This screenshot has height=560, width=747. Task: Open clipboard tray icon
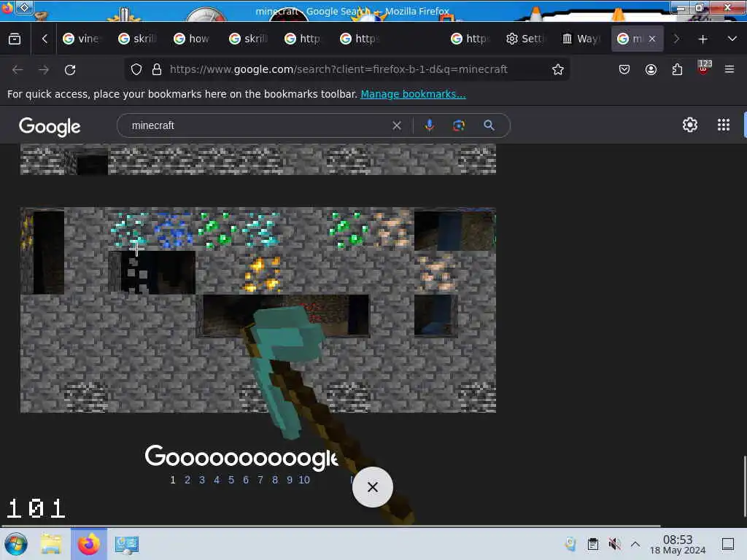pos(592,544)
